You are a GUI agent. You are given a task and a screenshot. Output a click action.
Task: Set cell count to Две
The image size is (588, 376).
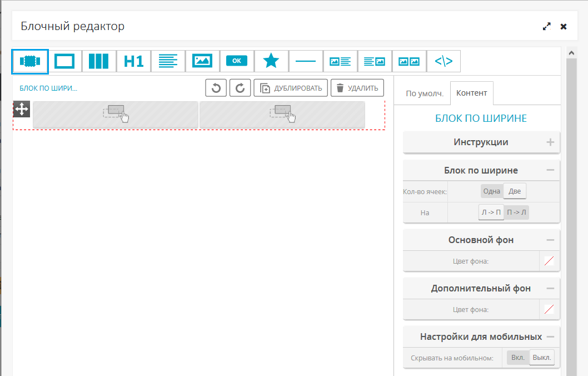(x=515, y=191)
